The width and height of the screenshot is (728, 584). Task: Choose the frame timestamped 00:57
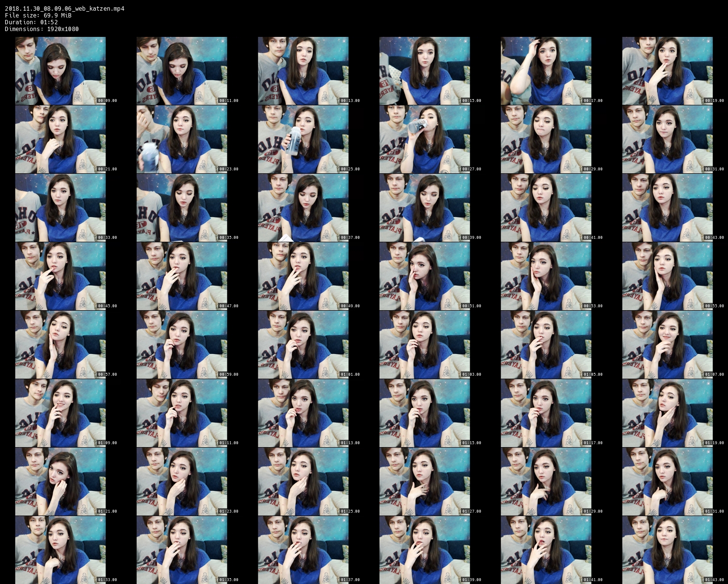(60, 345)
